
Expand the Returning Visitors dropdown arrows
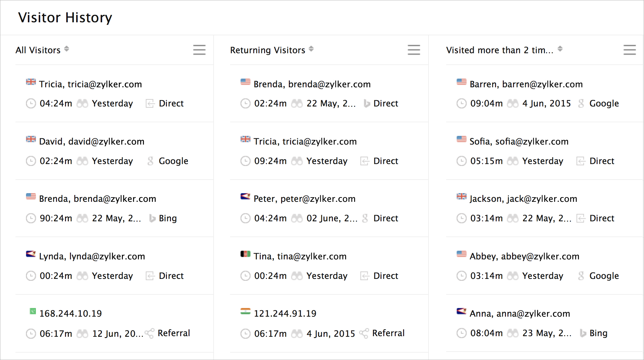311,49
